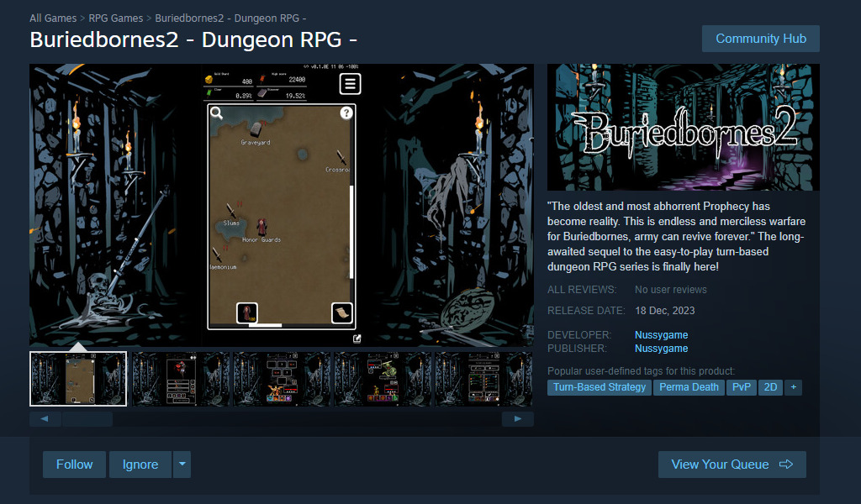The width and height of the screenshot is (861, 504).
Task: Click the queue arrow icon in View Your Queue
Action: (786, 465)
